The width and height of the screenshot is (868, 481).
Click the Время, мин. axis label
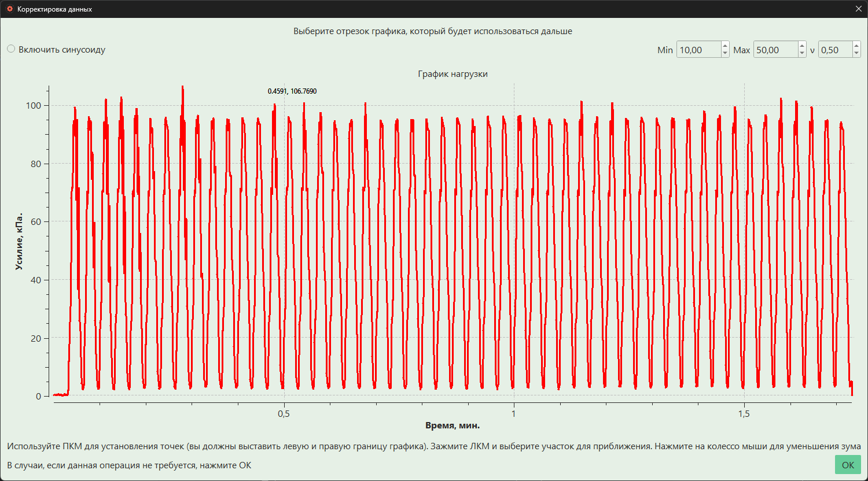click(x=453, y=425)
